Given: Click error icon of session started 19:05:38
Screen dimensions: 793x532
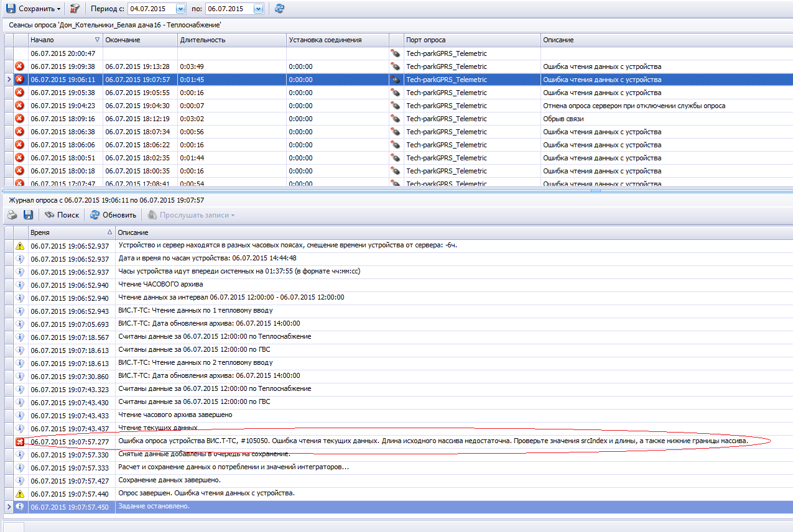Looking at the screenshot, I should tap(19, 93).
